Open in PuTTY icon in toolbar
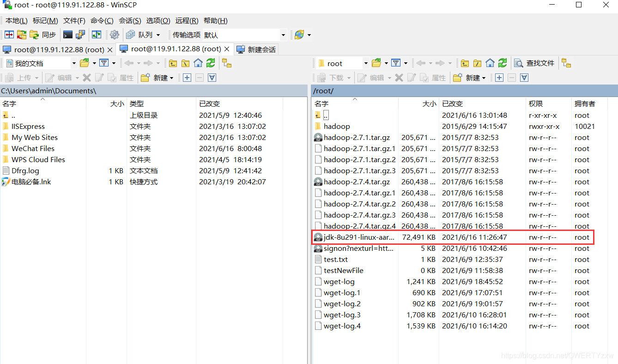618x364 pixels. coord(80,35)
